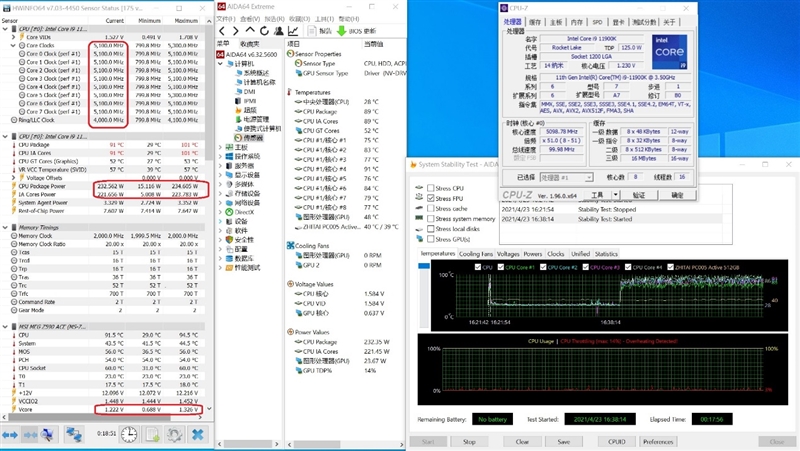Click the blue X close icon in HWiNFO toolbar
Viewport: 800px width, 451px height.
tap(197, 435)
